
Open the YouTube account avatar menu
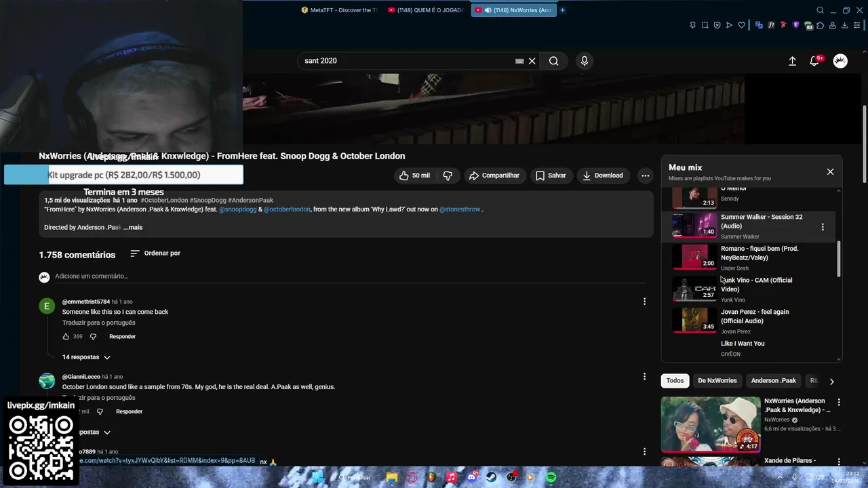(840, 61)
